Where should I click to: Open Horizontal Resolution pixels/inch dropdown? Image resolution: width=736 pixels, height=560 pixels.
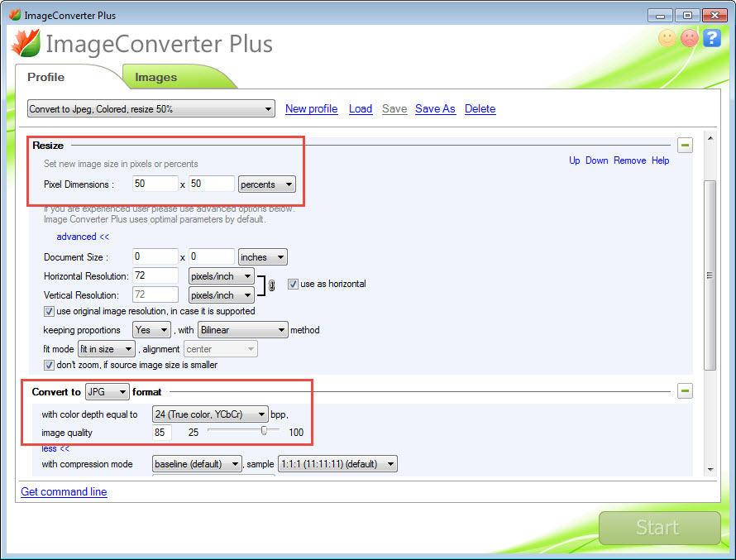point(221,276)
